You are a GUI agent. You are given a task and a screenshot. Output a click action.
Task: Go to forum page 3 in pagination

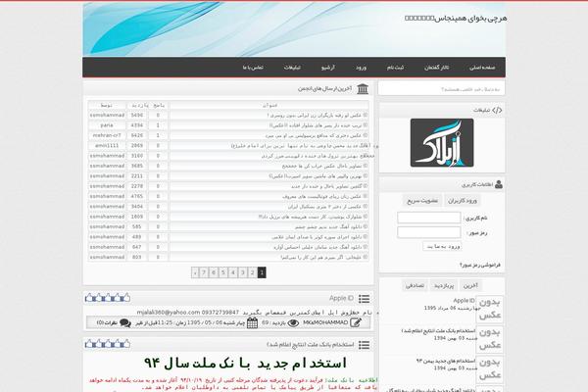243,272
